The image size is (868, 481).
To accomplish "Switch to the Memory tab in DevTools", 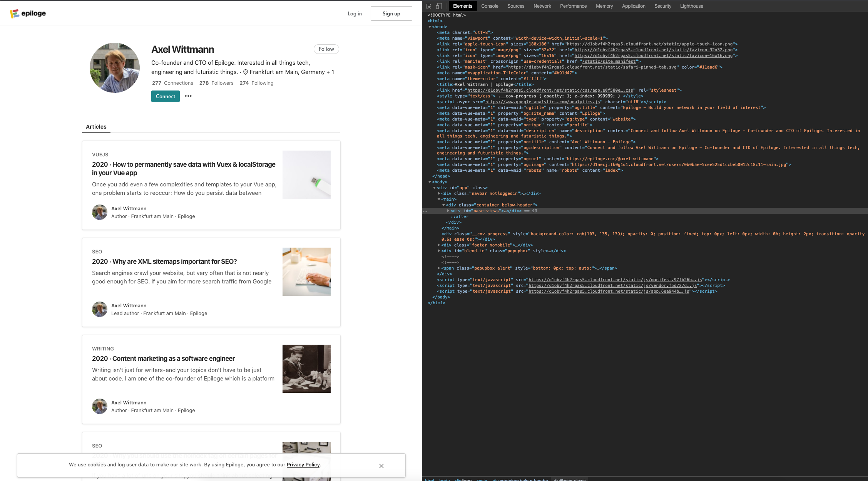I will pyautogui.click(x=604, y=6).
